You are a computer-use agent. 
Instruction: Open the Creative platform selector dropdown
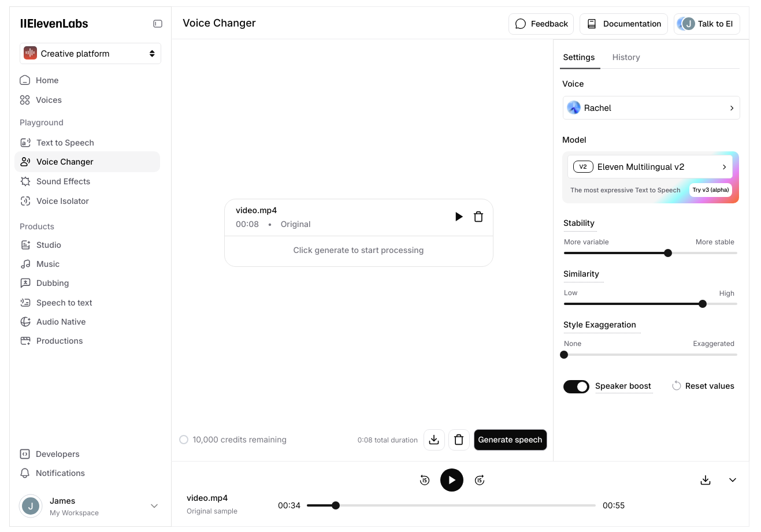90,54
